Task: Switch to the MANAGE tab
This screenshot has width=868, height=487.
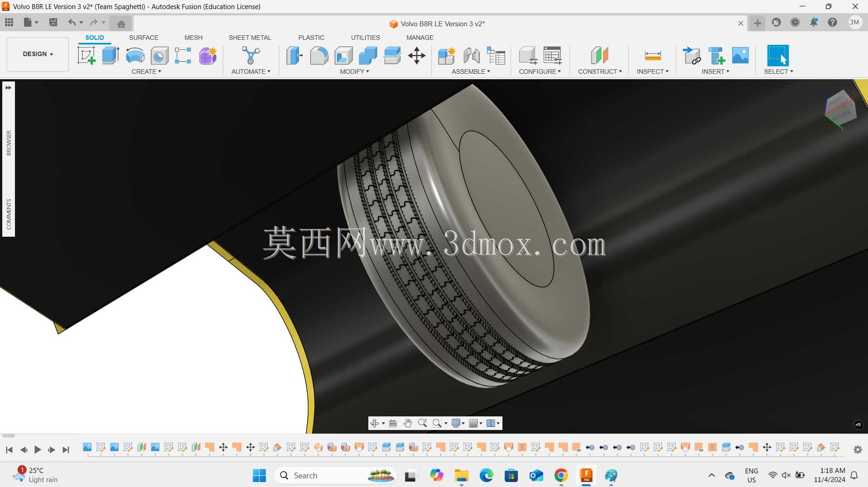Action: (420, 38)
